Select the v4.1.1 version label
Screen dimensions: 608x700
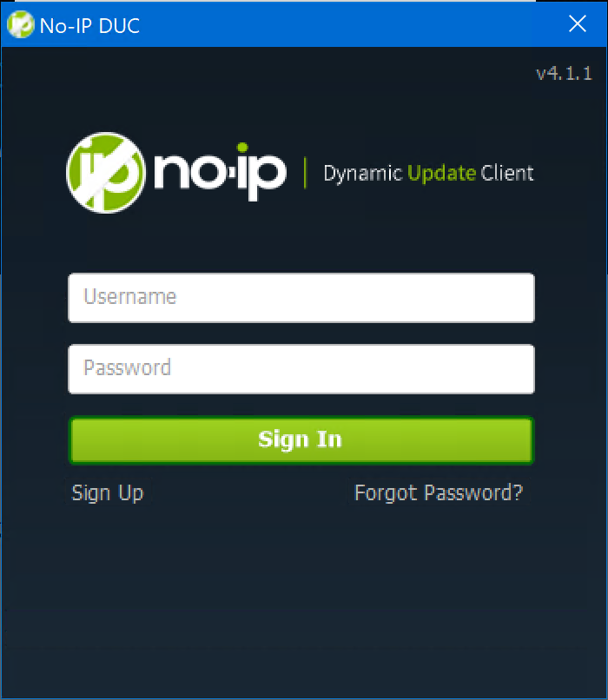(565, 73)
